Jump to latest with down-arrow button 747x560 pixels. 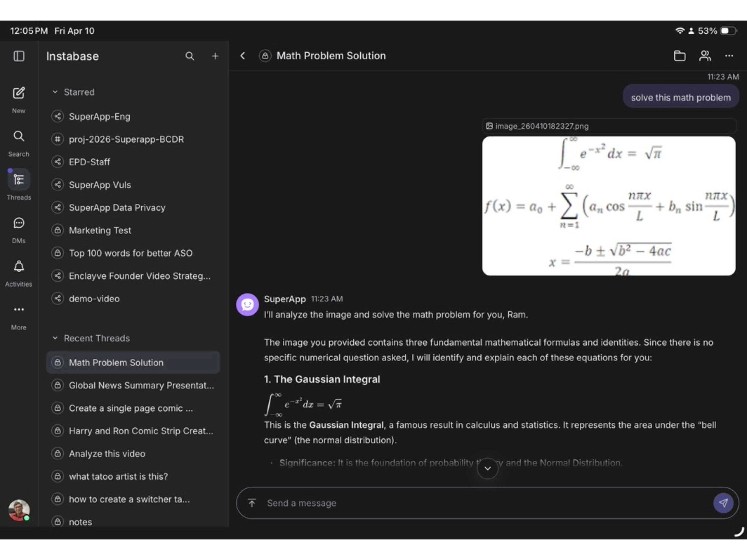coord(487,468)
